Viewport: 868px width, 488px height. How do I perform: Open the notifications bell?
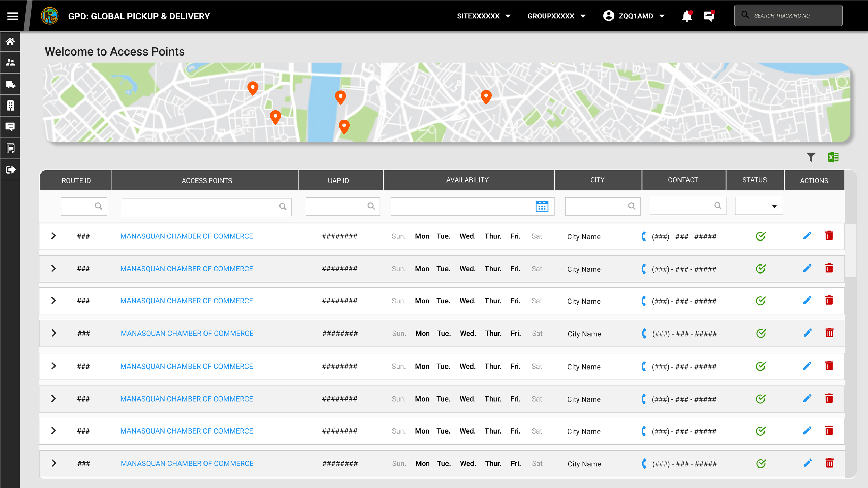click(686, 16)
